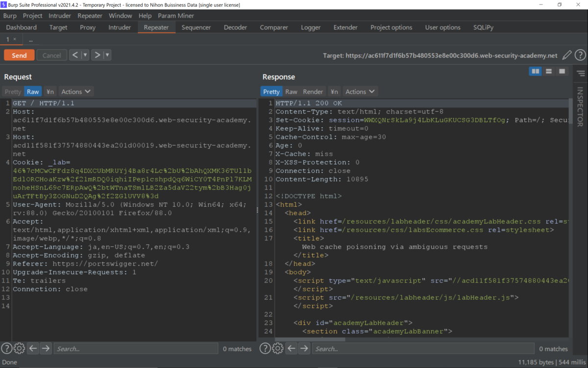Switch request view to Pretty
Viewport: 588px width, 368px height.
(x=13, y=92)
